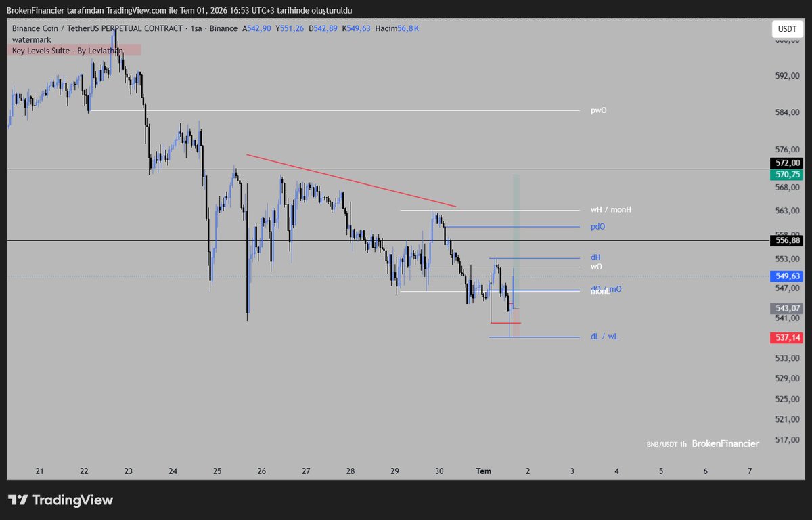Click the close value K549,63 in legend
812x520 pixels.
pyautogui.click(x=357, y=28)
